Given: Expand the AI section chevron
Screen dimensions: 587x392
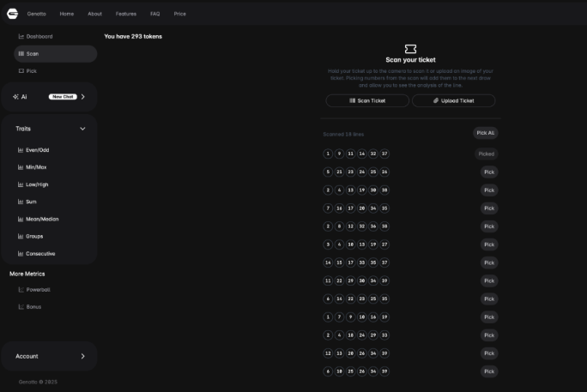Looking at the screenshot, I should [82, 97].
